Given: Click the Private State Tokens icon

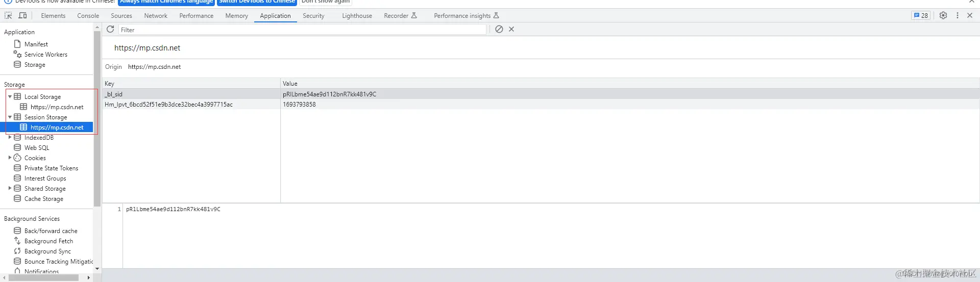Looking at the screenshot, I should click(x=17, y=168).
